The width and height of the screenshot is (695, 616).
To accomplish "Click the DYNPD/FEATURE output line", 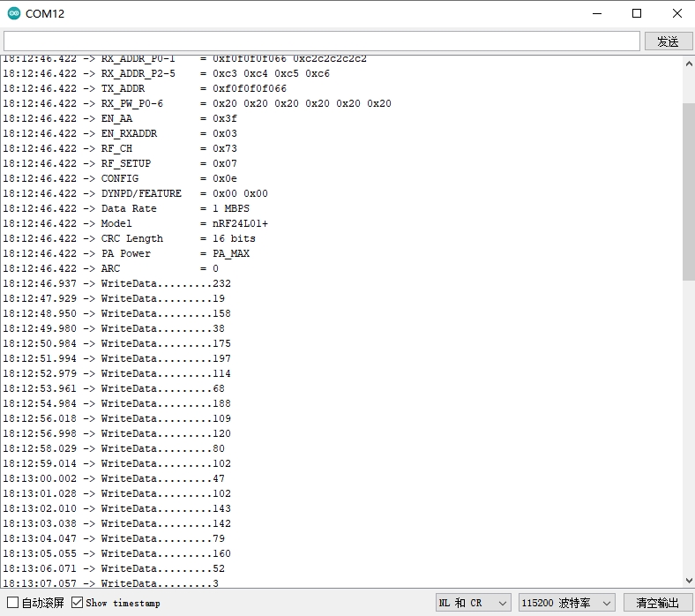I will tap(135, 194).
